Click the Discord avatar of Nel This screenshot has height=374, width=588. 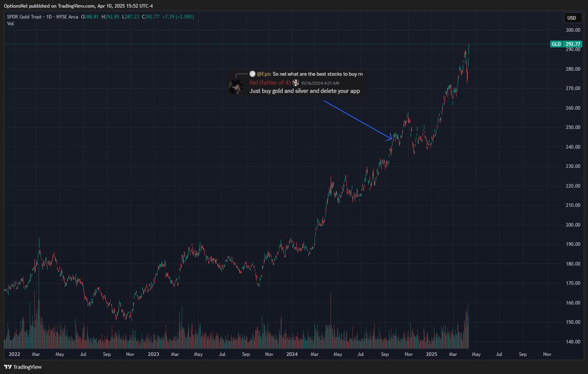click(237, 87)
